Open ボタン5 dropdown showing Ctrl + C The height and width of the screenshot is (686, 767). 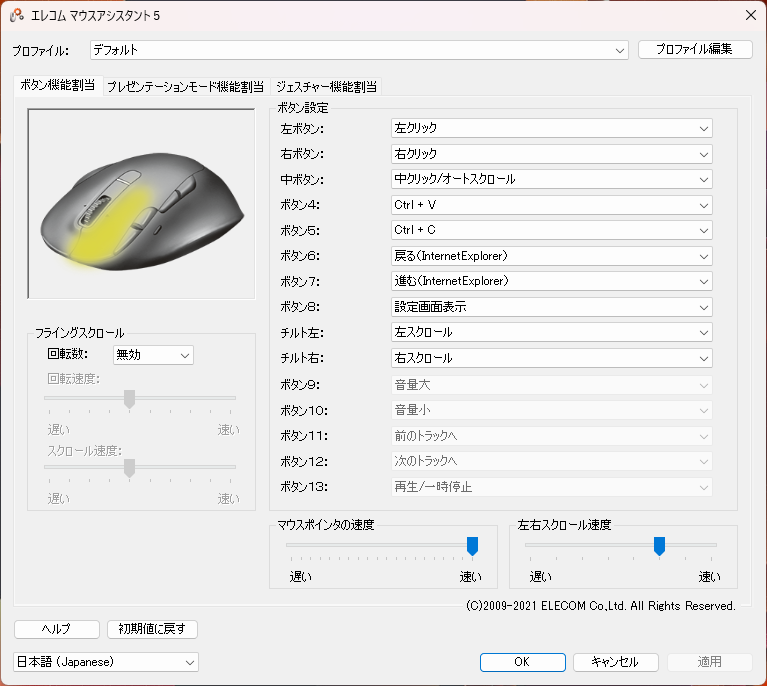pyautogui.click(x=551, y=230)
